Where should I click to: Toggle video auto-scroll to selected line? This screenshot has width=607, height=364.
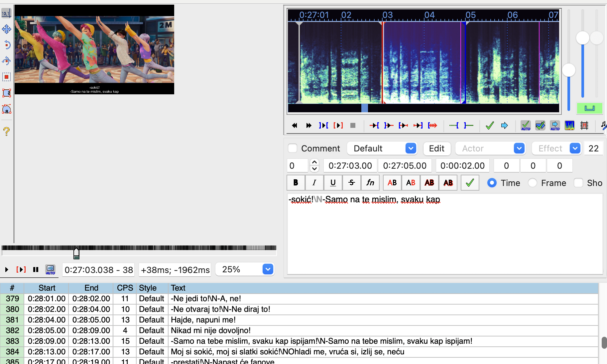tap(51, 270)
